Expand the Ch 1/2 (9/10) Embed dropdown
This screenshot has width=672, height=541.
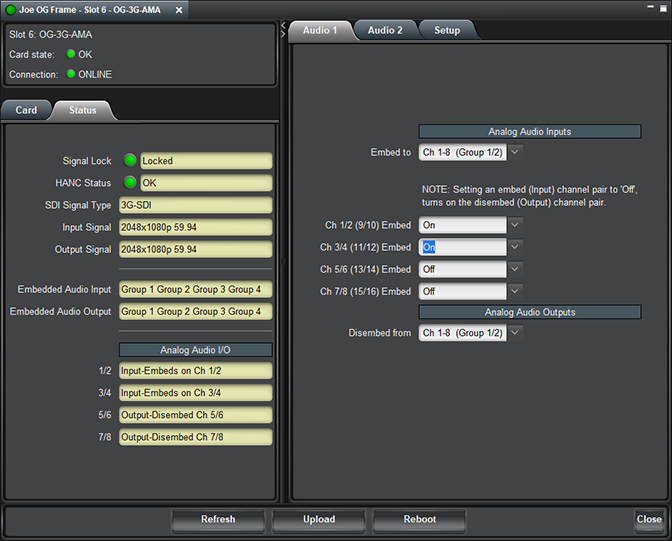(514, 225)
